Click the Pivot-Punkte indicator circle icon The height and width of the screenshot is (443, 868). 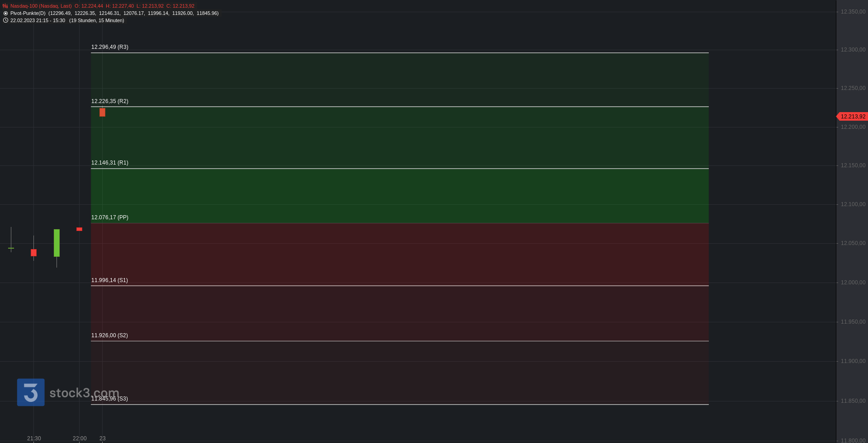point(5,13)
